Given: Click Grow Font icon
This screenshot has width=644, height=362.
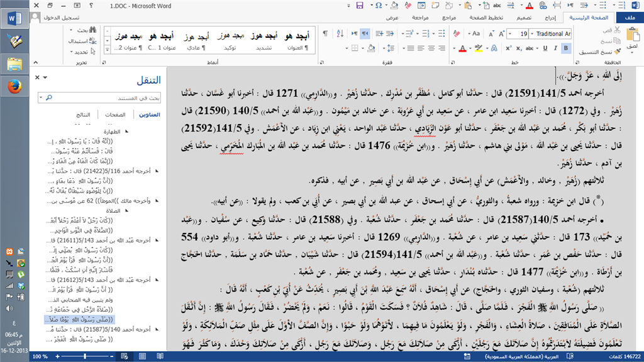Looking at the screenshot, I should point(501,33).
